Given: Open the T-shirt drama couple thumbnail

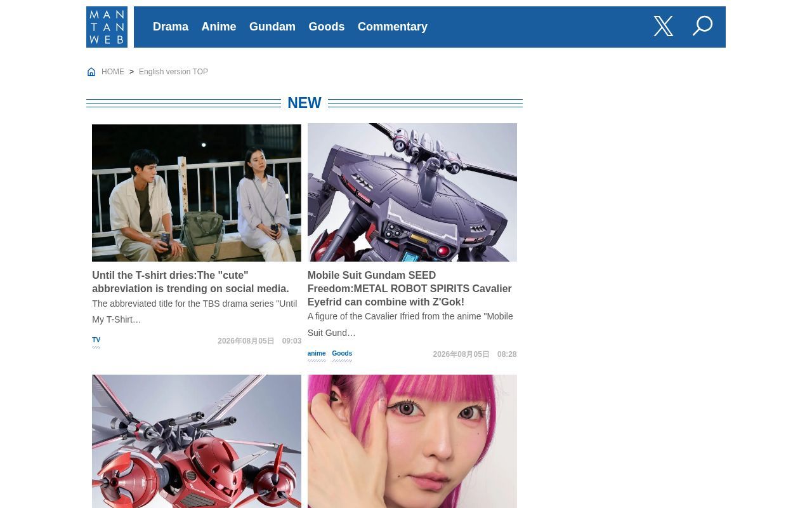Looking at the screenshot, I should pyautogui.click(x=197, y=192).
